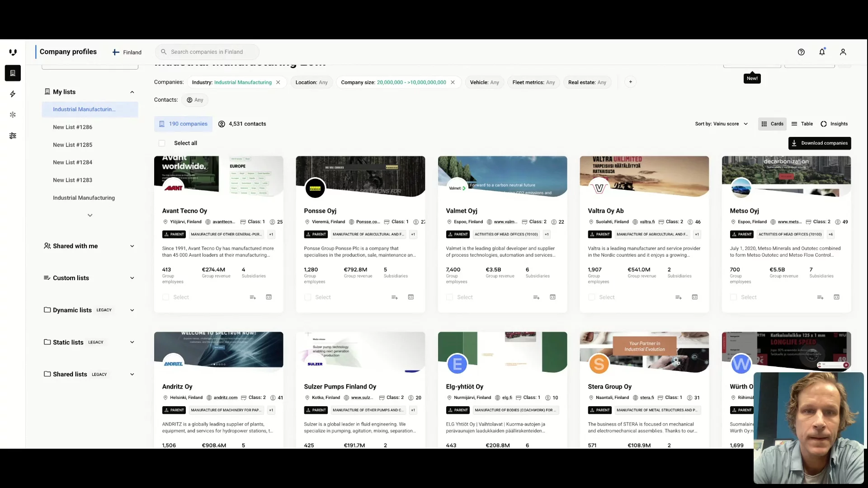868x488 pixels.
Task: Switch to Insights view
Action: pos(834,124)
